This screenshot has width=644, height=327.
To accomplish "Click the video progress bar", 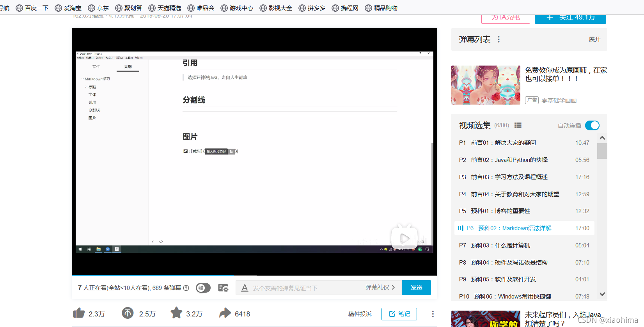I will (x=254, y=275).
